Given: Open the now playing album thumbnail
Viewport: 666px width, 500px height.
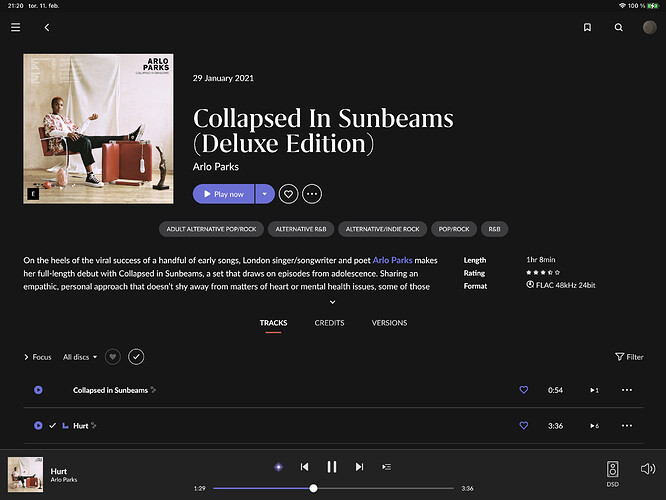Looking at the screenshot, I should pos(25,475).
